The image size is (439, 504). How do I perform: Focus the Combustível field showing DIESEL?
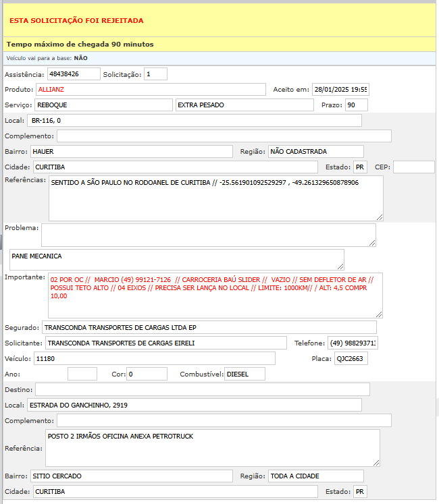point(244,374)
